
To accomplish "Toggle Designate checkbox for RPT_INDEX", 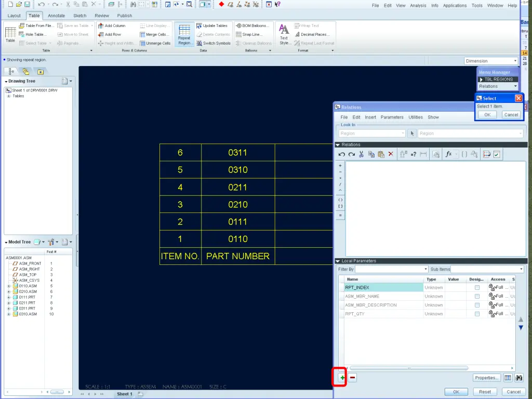I will 477,287.
